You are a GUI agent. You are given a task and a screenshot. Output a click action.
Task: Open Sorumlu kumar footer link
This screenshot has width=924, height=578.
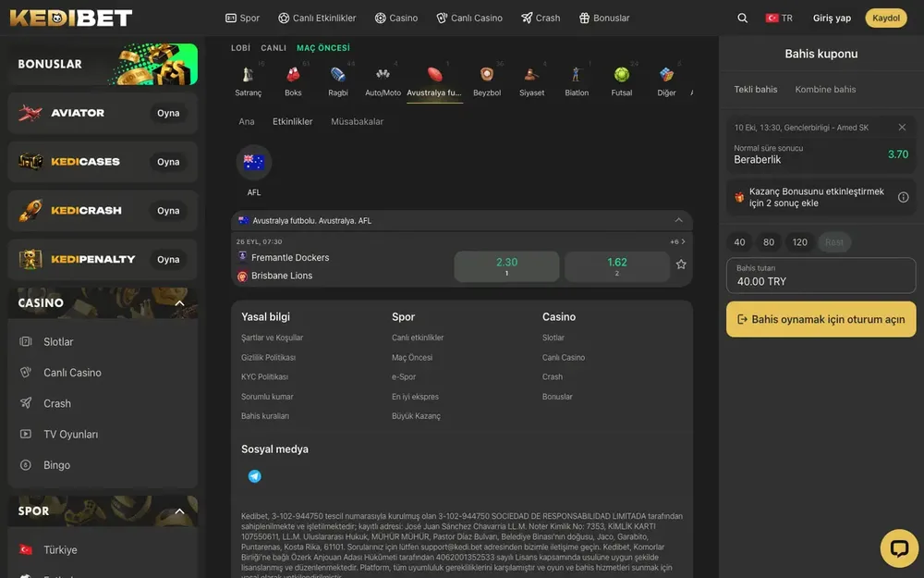[267, 397]
